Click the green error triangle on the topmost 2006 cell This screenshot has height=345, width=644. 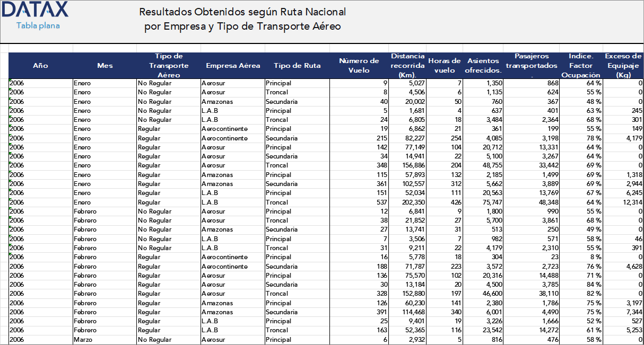(x=10, y=80)
